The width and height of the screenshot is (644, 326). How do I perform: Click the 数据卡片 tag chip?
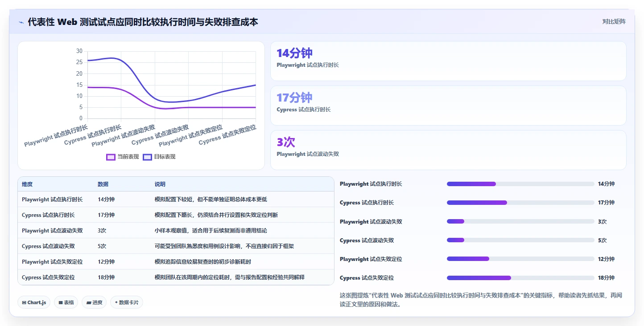tap(127, 302)
